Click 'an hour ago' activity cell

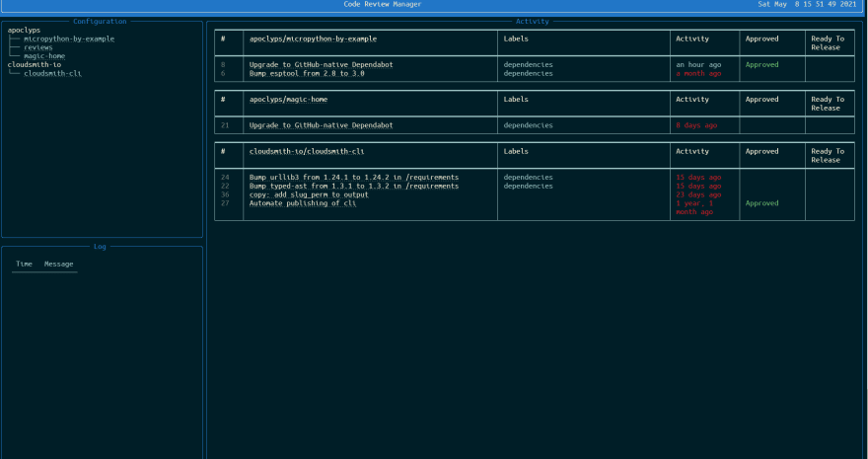(698, 65)
